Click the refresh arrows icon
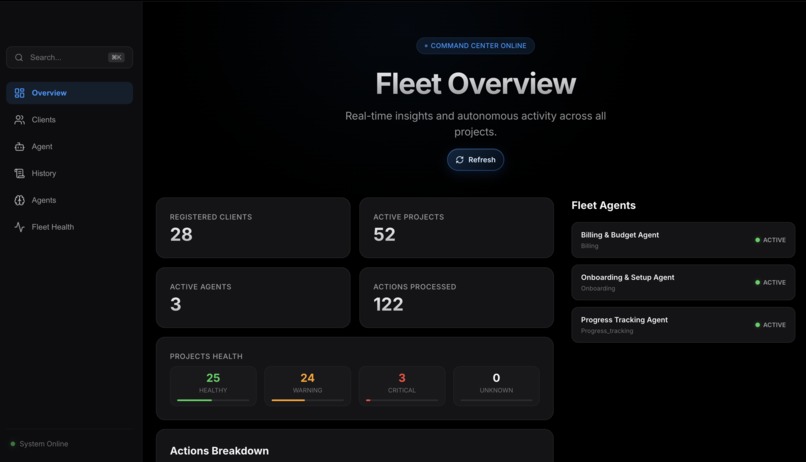806x462 pixels. [x=460, y=160]
